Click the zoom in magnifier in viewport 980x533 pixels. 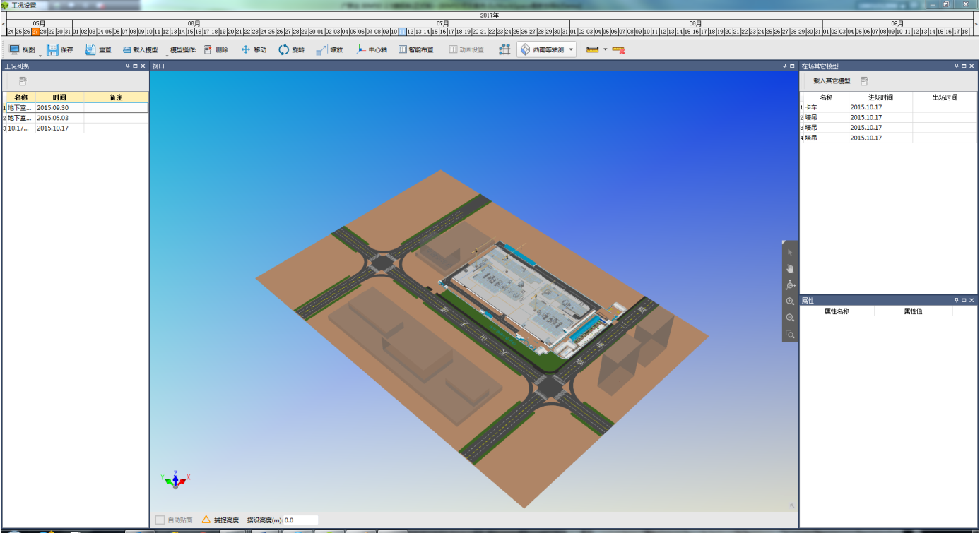click(790, 301)
